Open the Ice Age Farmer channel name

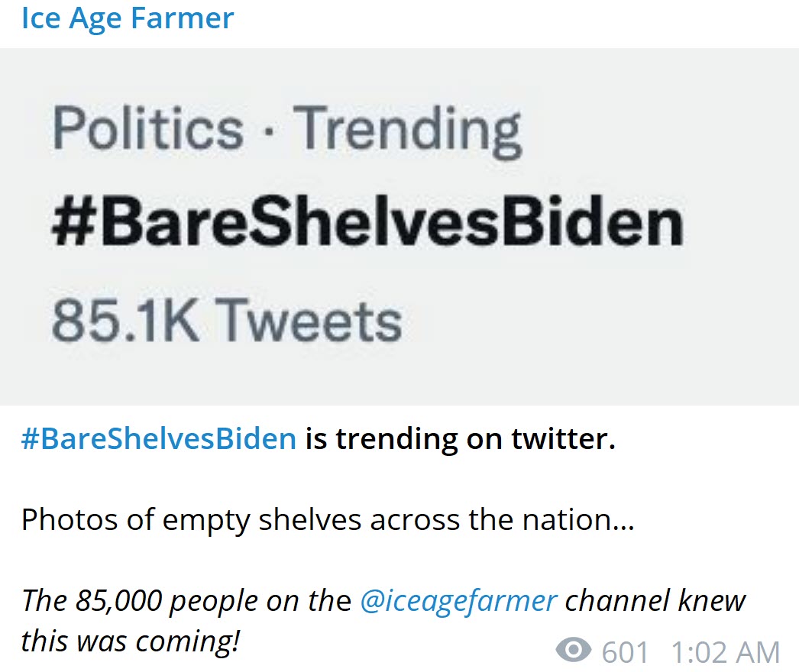(128, 19)
